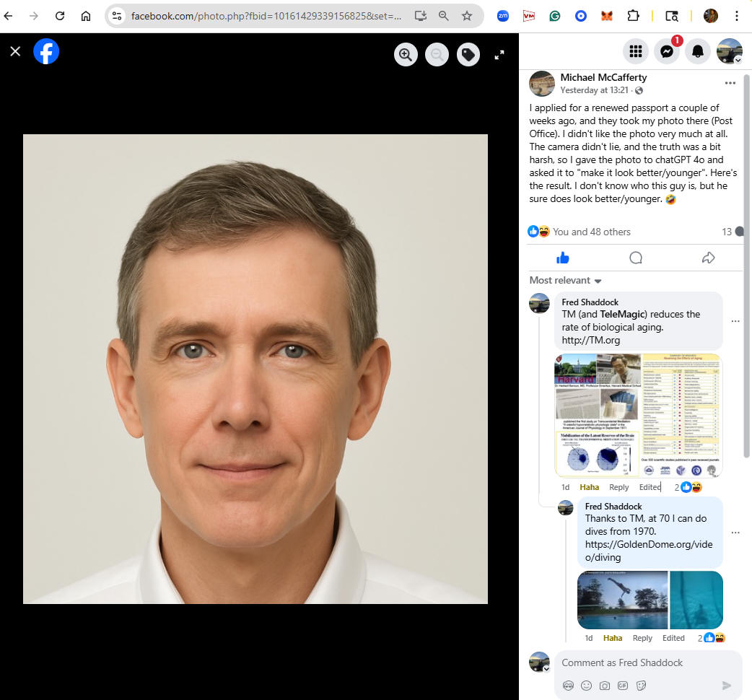Open the Messenger notifications icon
The height and width of the screenshot is (700, 752).
667,51
